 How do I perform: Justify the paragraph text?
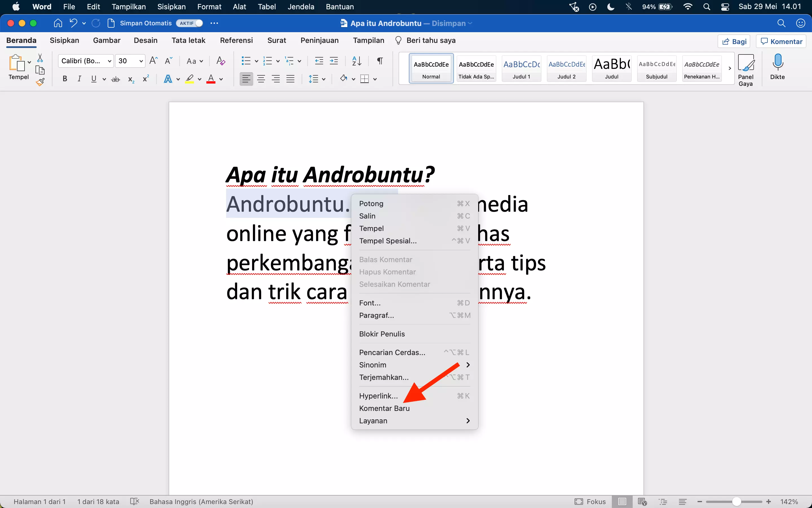291,79
